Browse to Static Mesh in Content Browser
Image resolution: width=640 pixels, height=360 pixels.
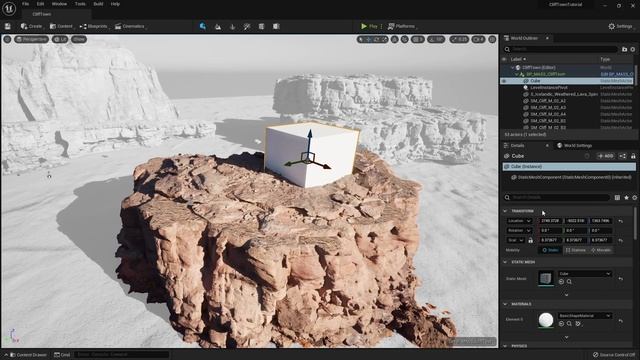click(569, 282)
